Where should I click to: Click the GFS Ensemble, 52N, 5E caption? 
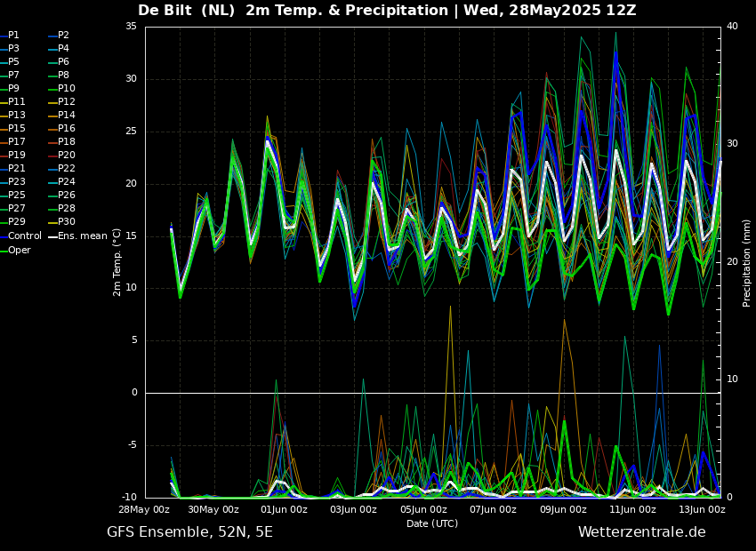[x=189, y=532]
